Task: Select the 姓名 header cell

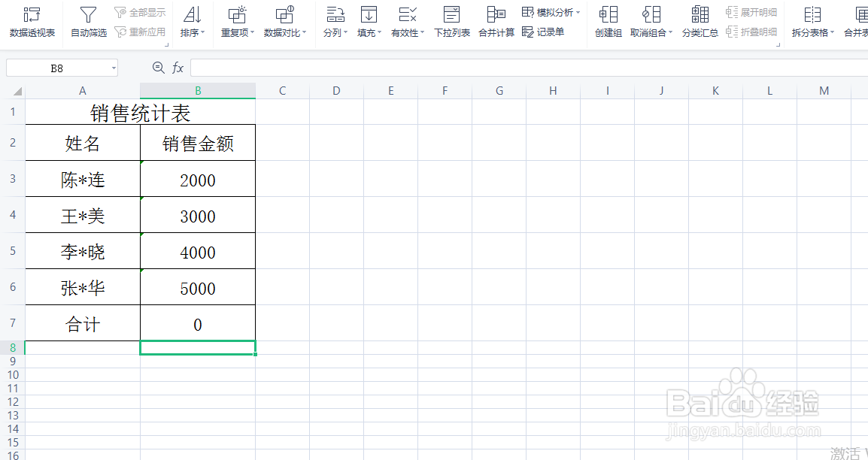Action: click(83, 143)
